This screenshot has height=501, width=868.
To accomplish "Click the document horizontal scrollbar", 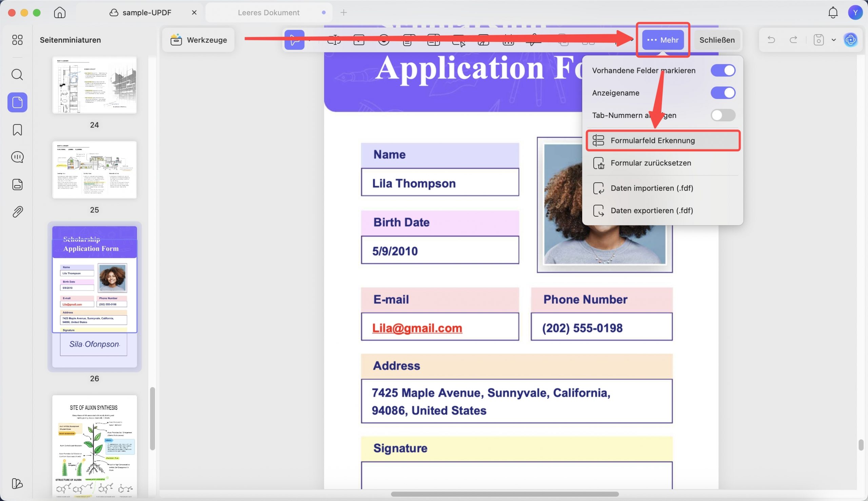I will coord(505,494).
